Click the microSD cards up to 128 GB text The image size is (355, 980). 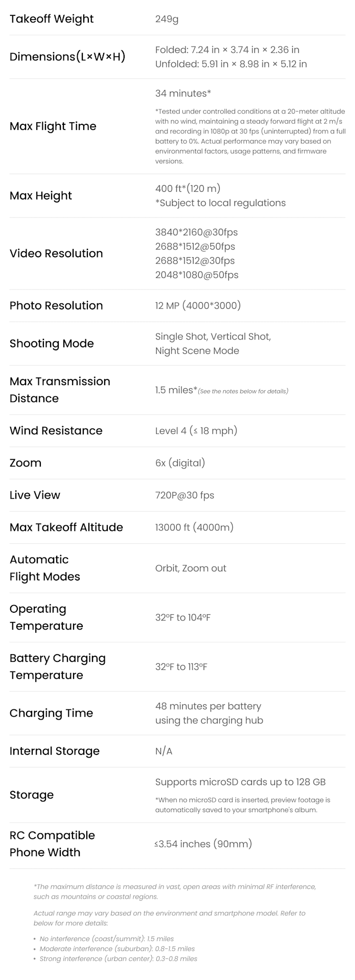240,782
